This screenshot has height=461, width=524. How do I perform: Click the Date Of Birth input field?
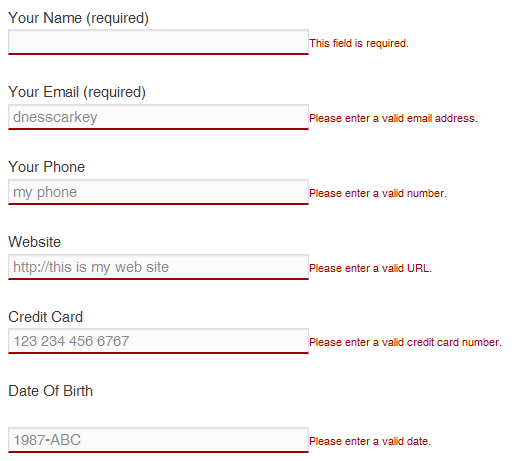[x=158, y=440]
